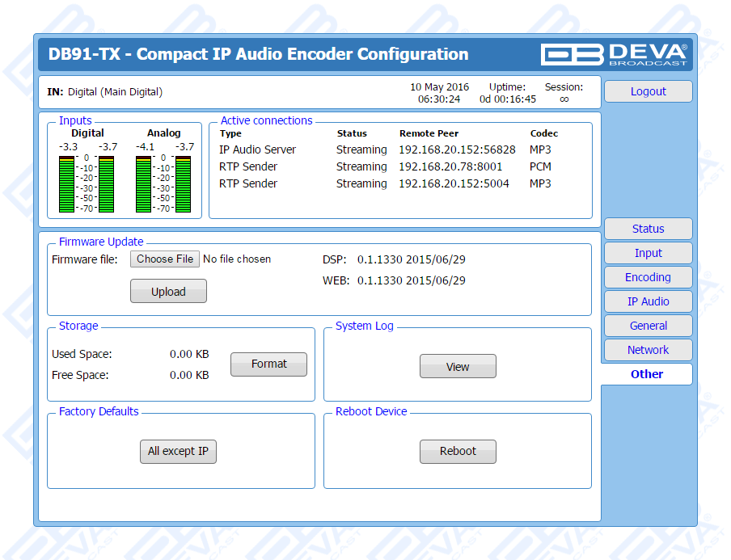731x560 pixels.
Task: Open the Status tab
Action: (648, 229)
